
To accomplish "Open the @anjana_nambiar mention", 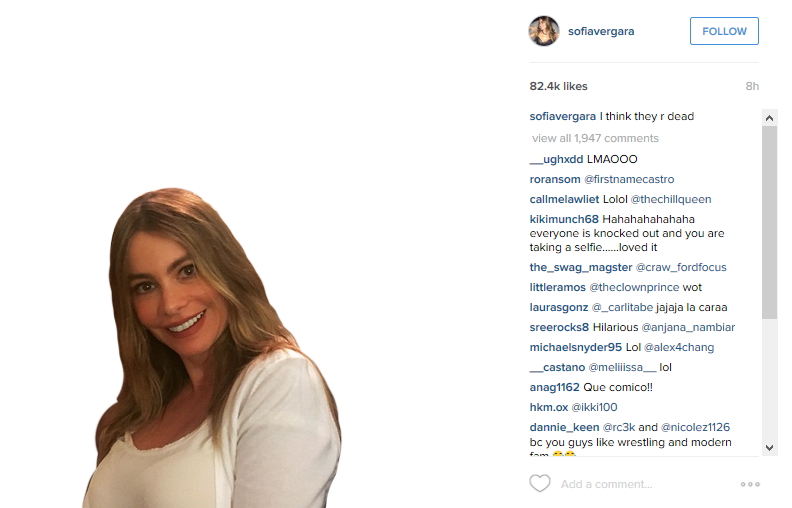I will (x=688, y=327).
